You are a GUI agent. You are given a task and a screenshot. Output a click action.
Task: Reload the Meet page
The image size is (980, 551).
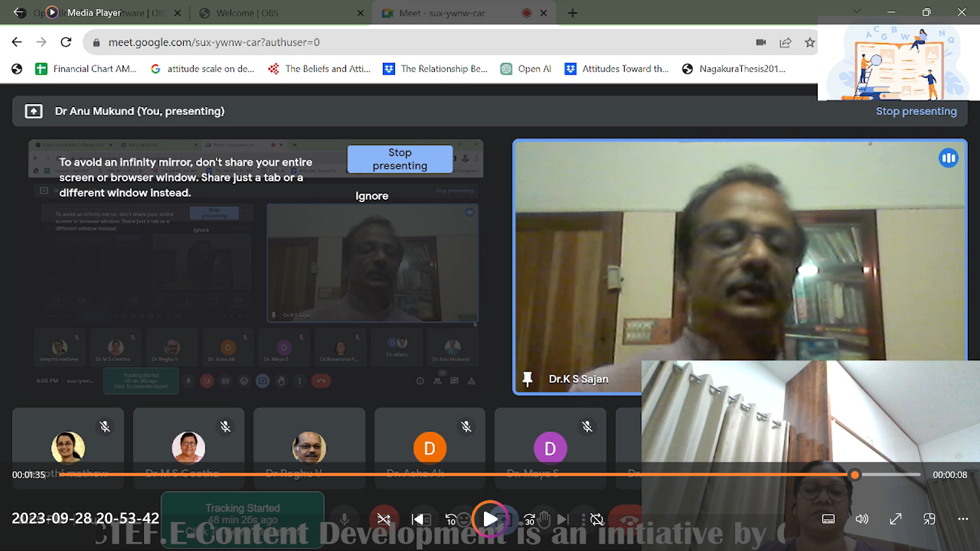66,42
